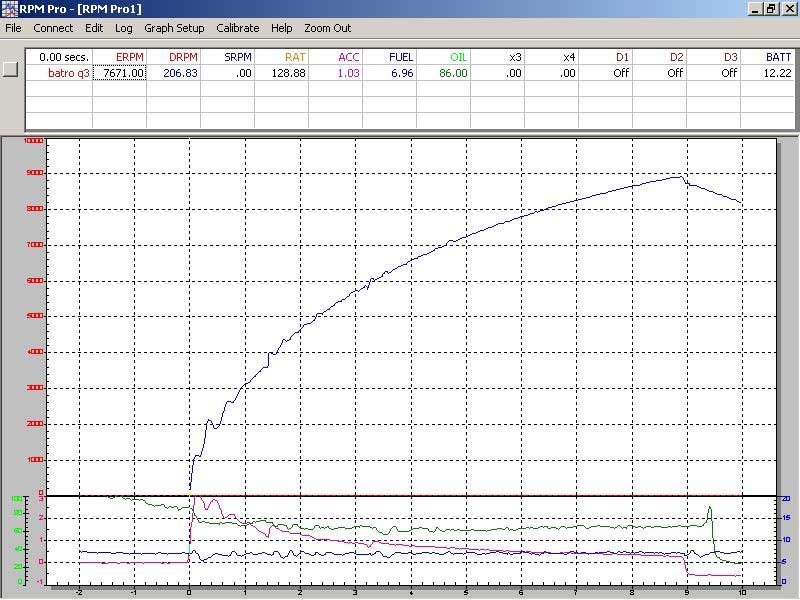Screen dimensions: 800x600
Task: Click the 5 mark on time axis
Action: (466, 592)
